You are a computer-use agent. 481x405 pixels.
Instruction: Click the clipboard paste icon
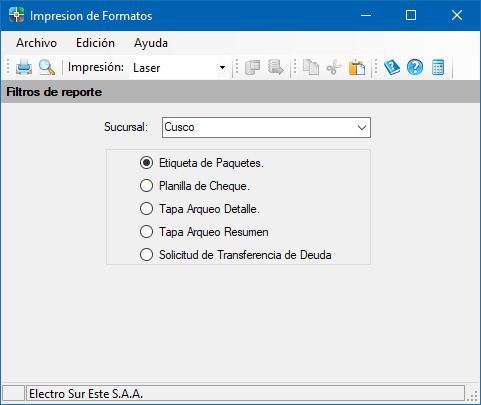[357, 67]
